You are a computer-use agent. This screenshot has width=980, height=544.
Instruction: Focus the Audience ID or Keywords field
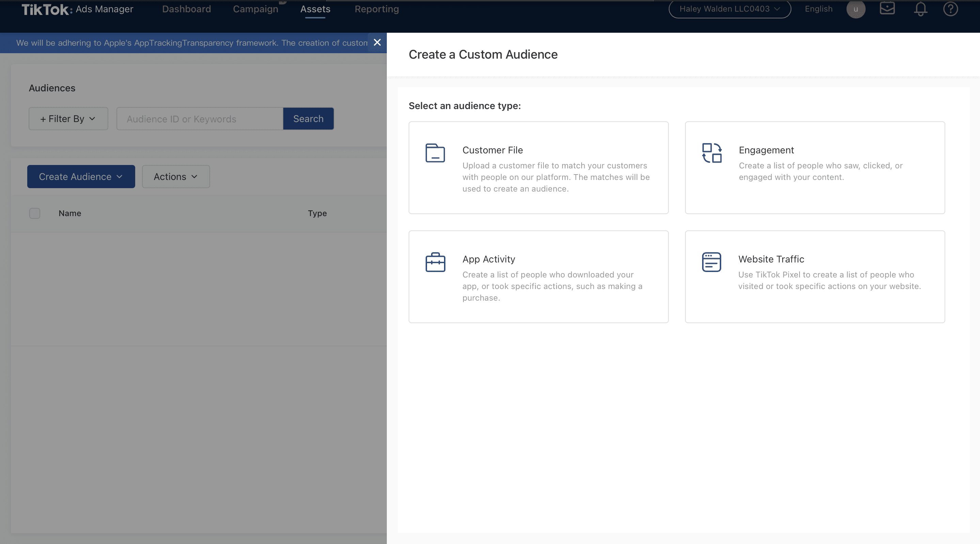pos(200,119)
